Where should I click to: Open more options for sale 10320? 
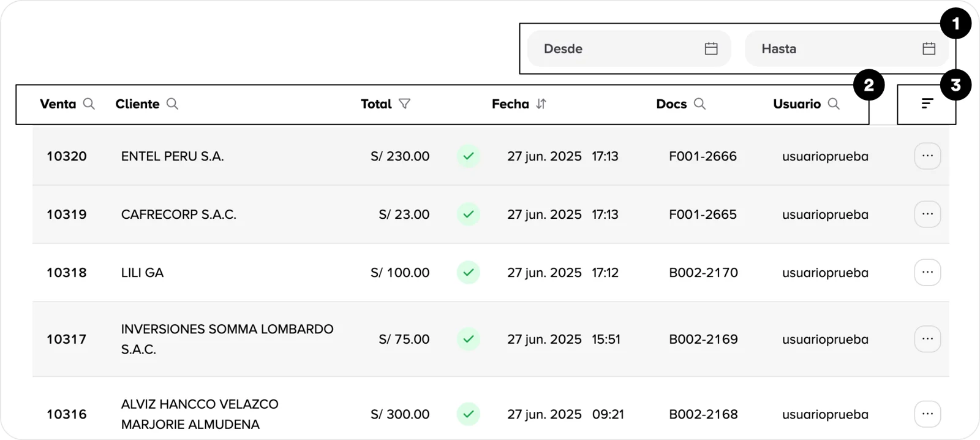(x=927, y=156)
